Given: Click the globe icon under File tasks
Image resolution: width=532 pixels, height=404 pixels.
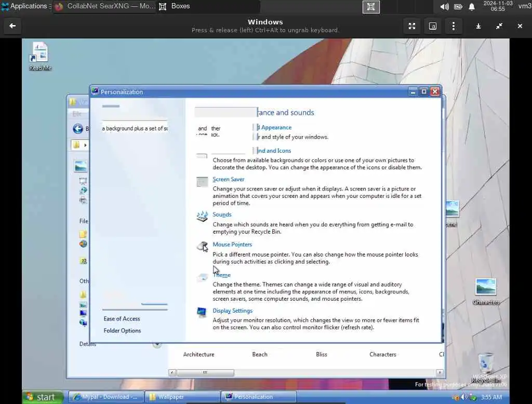Looking at the screenshot, I should tap(83, 244).
